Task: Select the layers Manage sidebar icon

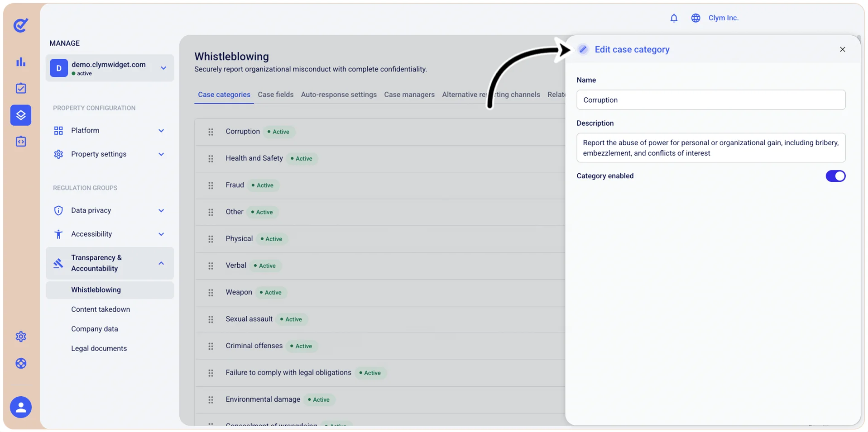Action: [21, 115]
